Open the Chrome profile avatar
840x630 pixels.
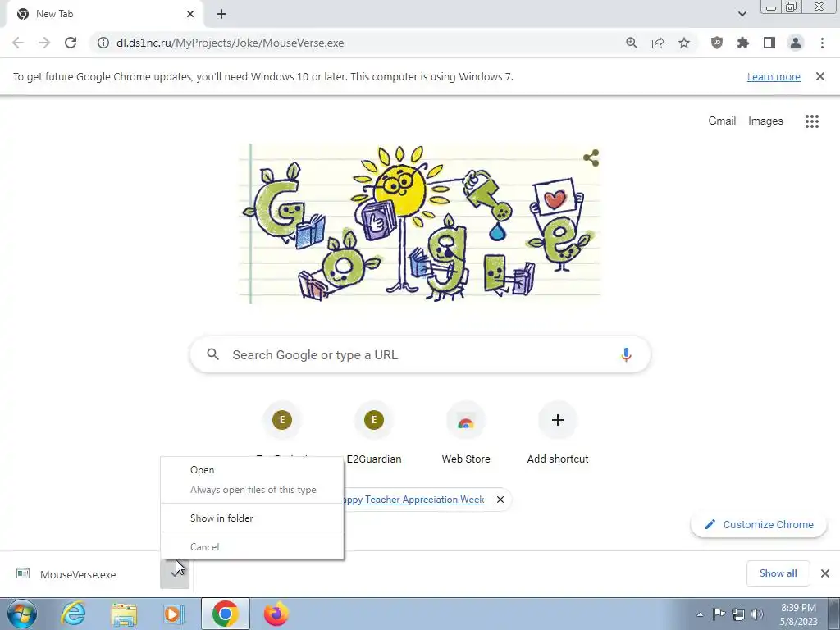click(x=796, y=43)
